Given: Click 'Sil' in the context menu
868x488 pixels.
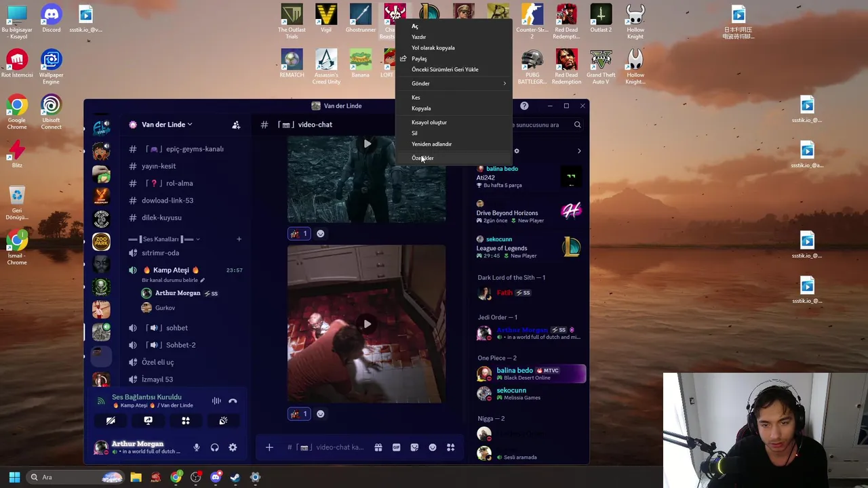Looking at the screenshot, I should tap(414, 133).
